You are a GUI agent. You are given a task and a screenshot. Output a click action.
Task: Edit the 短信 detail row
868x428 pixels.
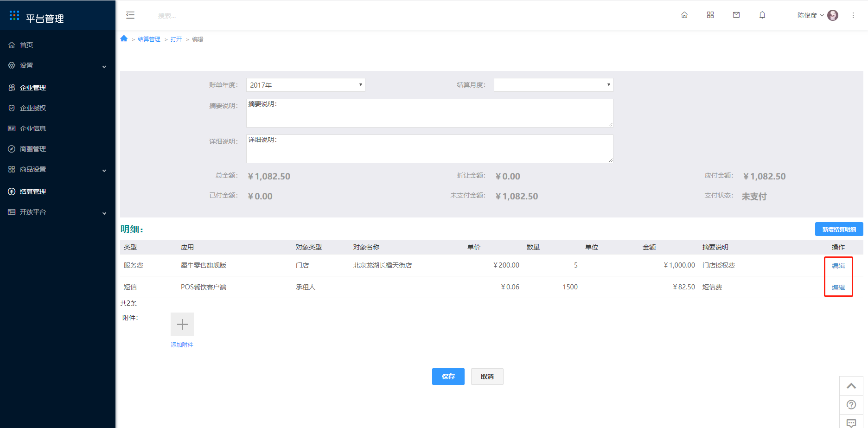838,287
